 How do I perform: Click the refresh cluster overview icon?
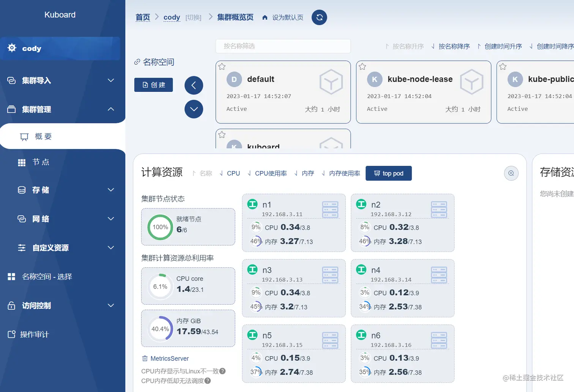(319, 17)
